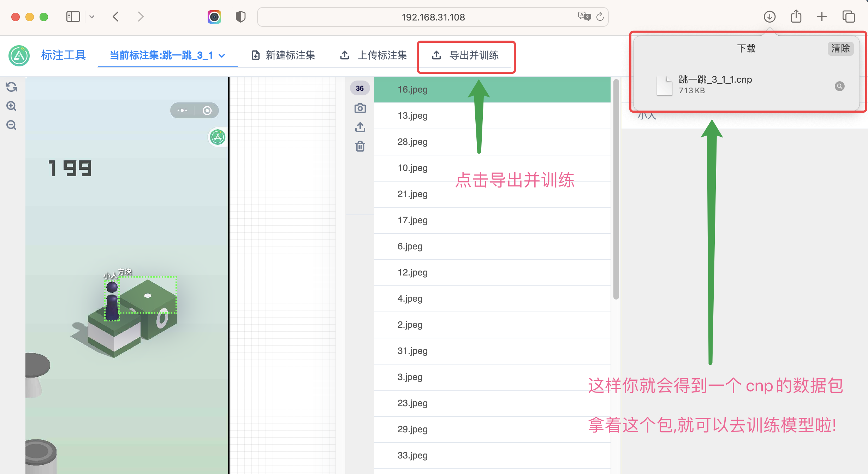
Task: Click the 导出并训练 button
Action: [x=465, y=55]
